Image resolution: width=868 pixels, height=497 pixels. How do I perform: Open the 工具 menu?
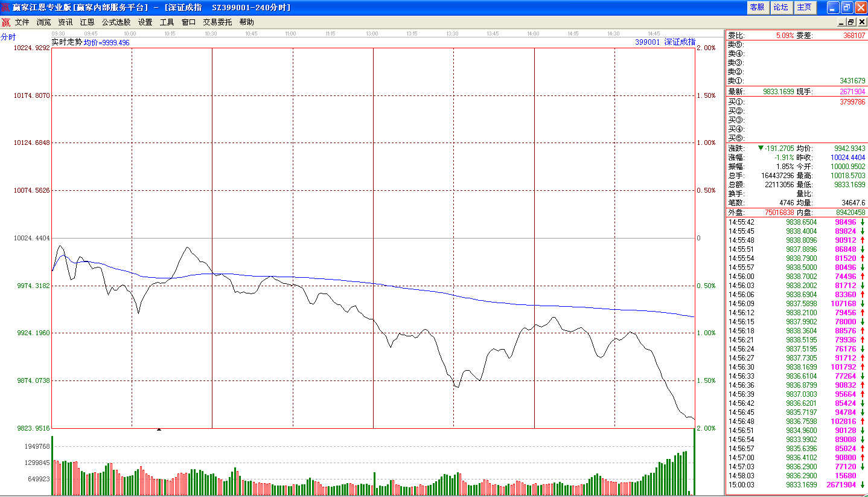[167, 22]
